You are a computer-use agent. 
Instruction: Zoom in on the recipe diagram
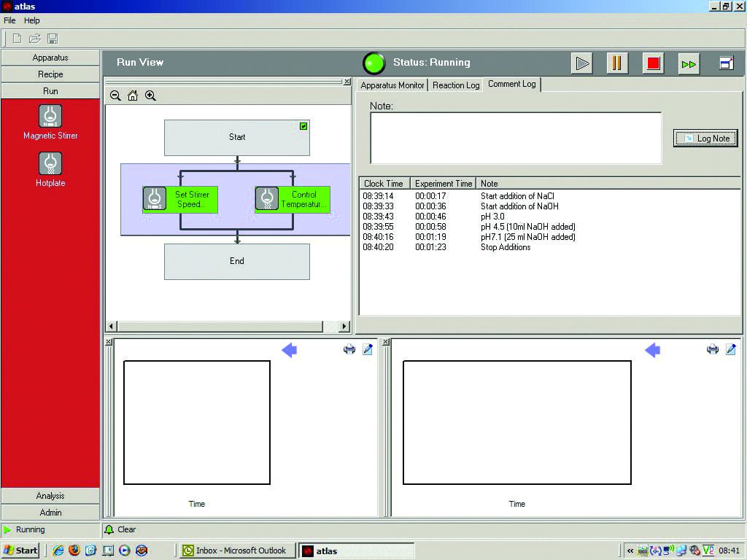pos(150,96)
